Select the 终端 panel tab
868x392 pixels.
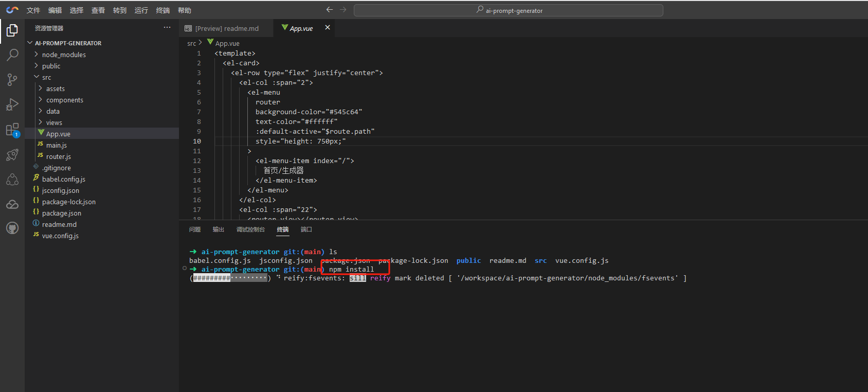283,229
